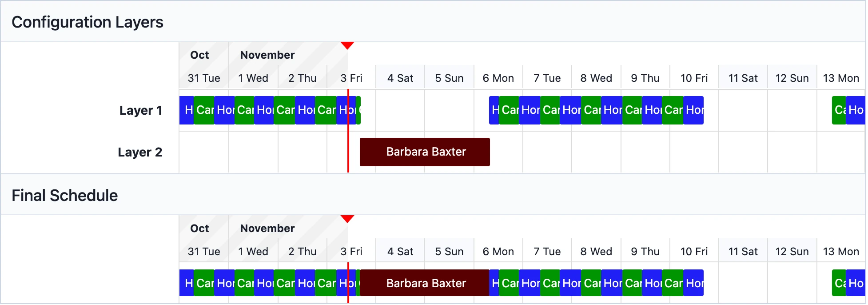Select the Layer 2 row label

pyautogui.click(x=140, y=152)
